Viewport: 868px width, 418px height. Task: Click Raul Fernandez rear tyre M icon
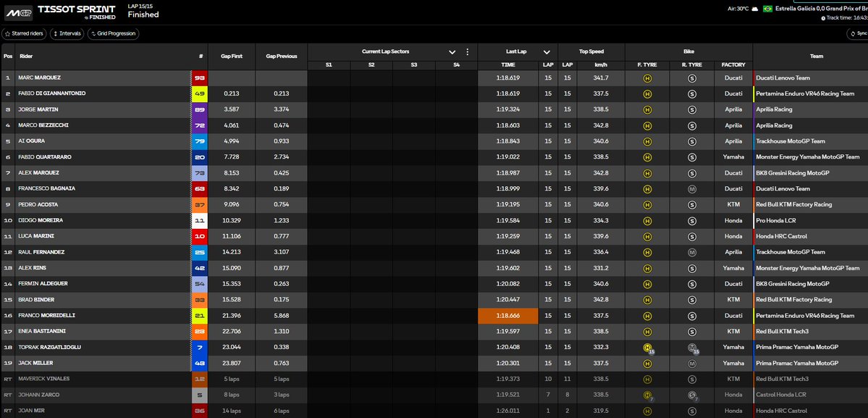coord(691,252)
